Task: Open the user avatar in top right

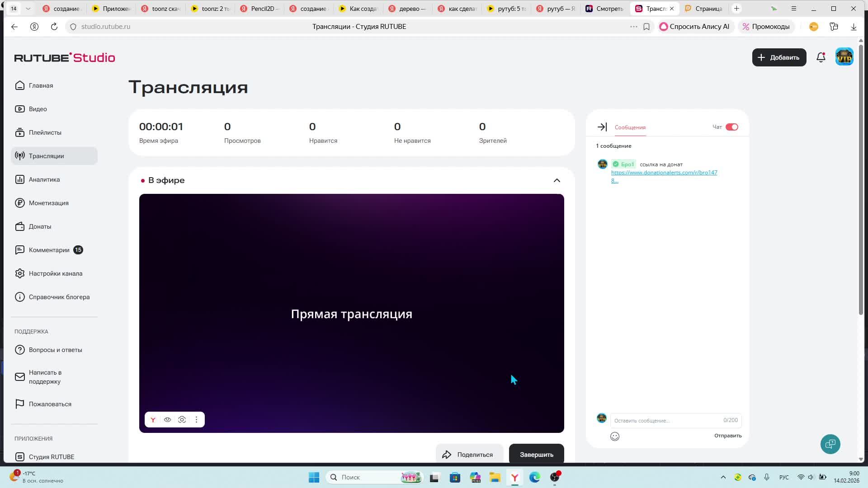Action: 844,57
